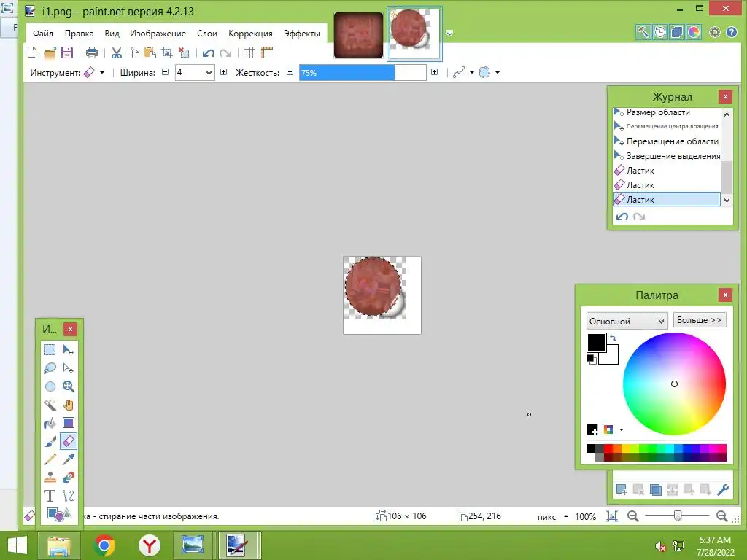Toggle the Tools window visibility button
The image size is (747, 560).
tap(643, 32)
